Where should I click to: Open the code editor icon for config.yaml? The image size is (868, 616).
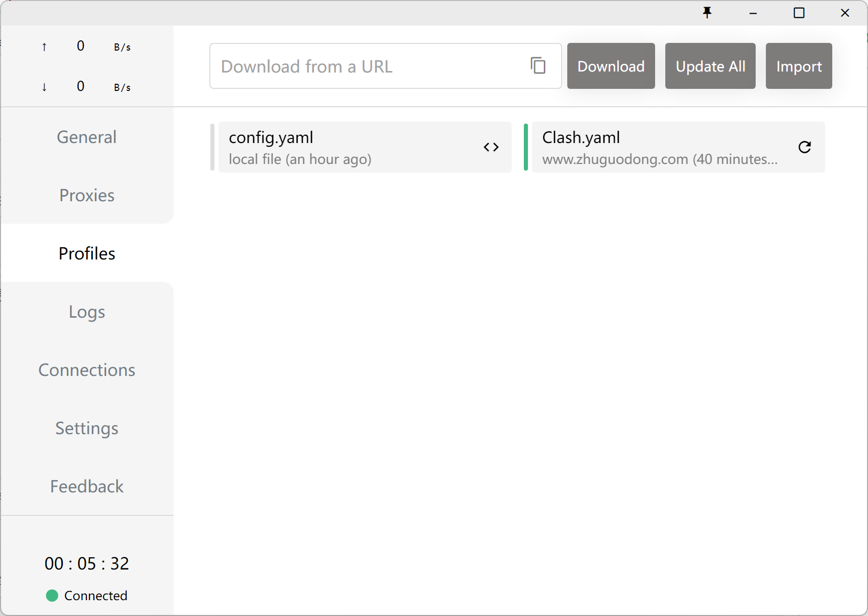[x=491, y=147]
